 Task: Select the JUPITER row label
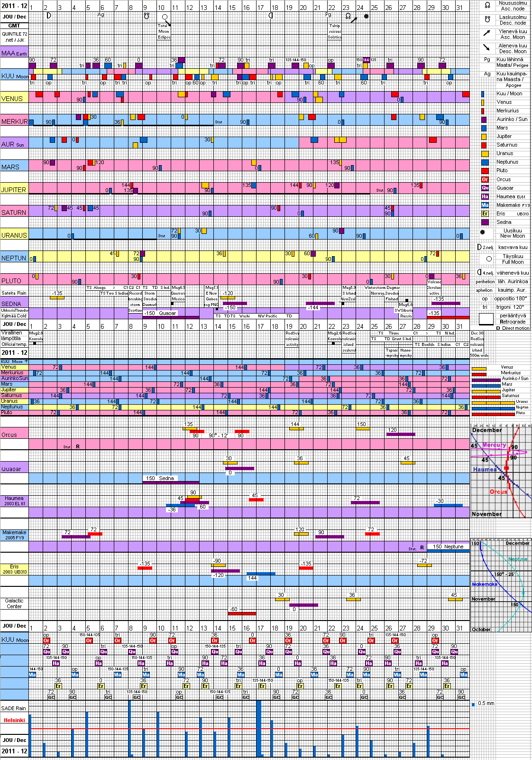[13, 190]
